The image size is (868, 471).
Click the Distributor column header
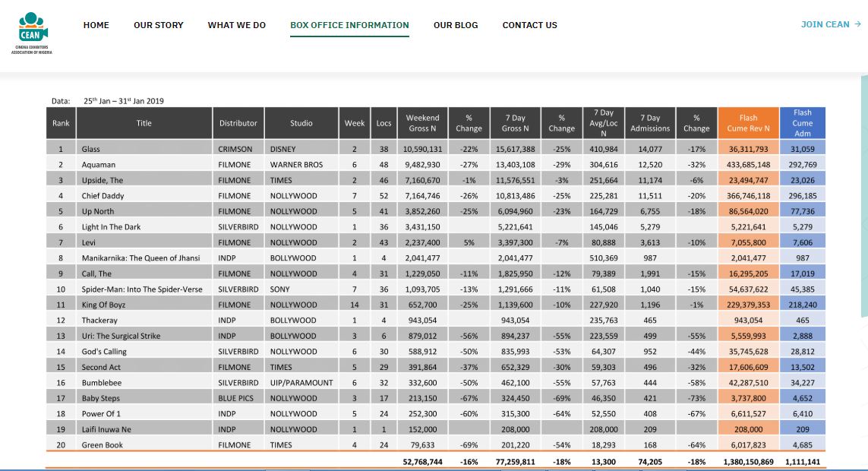tap(238, 123)
